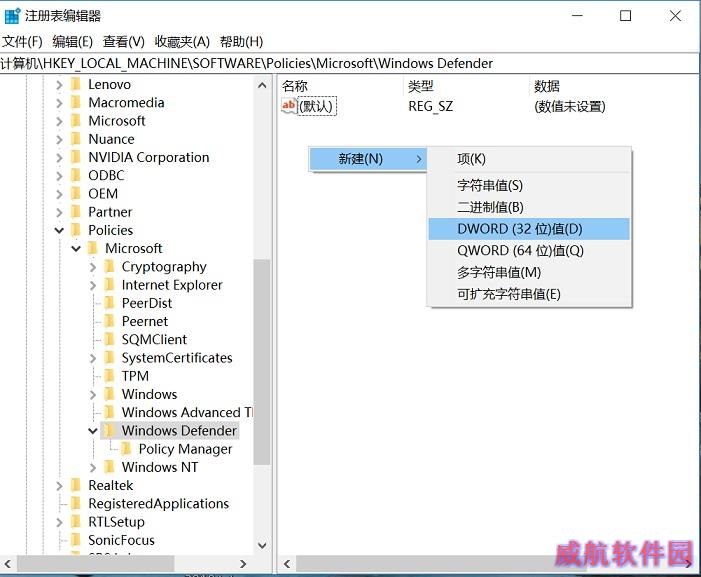Select 二进制值(B) menu entry
701x577 pixels.
click(529, 207)
